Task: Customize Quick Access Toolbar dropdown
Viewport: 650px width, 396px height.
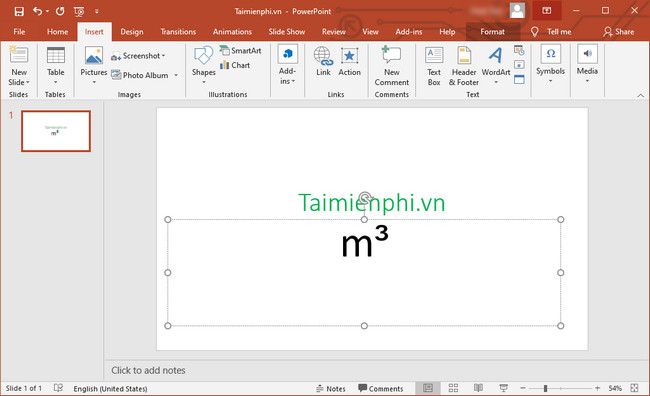Action: [x=97, y=12]
